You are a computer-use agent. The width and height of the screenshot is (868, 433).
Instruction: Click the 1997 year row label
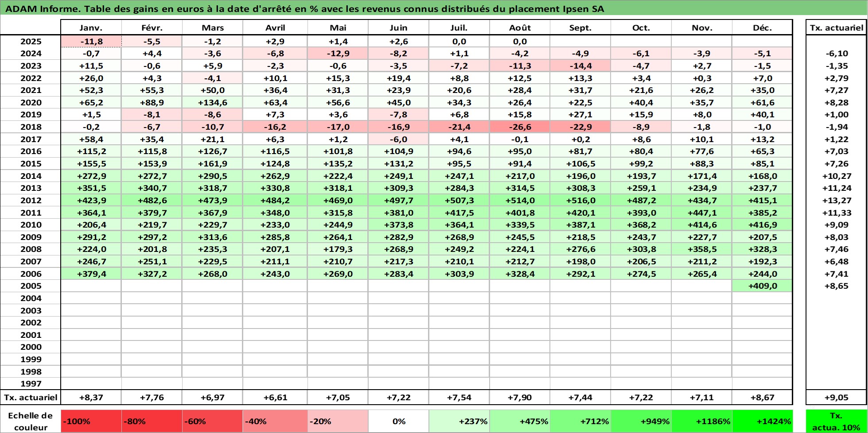[x=31, y=383]
